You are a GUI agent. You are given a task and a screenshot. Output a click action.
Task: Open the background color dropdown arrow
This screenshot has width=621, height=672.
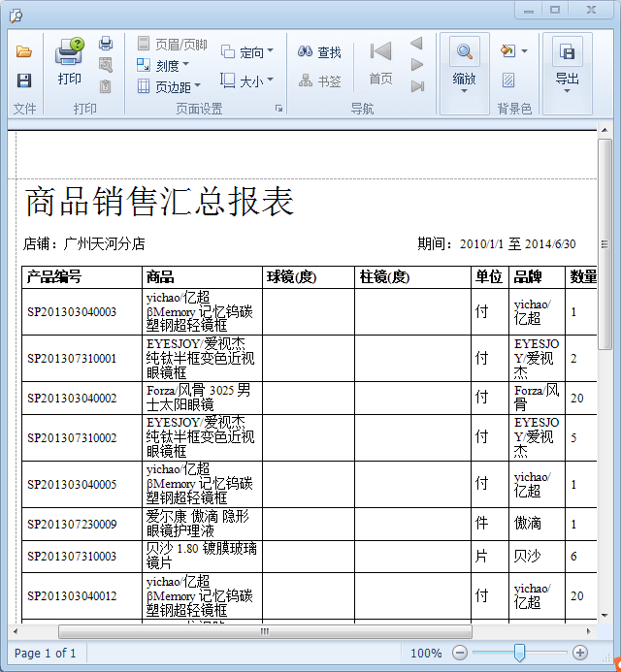pyautogui.click(x=524, y=51)
